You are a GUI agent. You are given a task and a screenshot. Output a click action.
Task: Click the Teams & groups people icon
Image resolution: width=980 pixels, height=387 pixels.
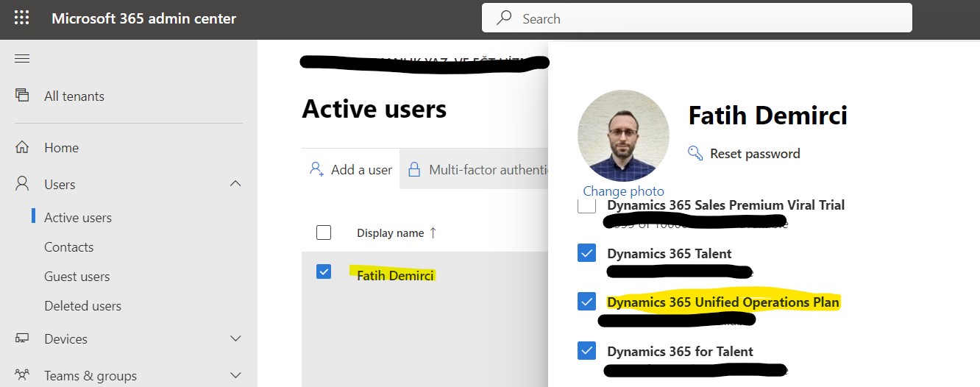pos(22,375)
